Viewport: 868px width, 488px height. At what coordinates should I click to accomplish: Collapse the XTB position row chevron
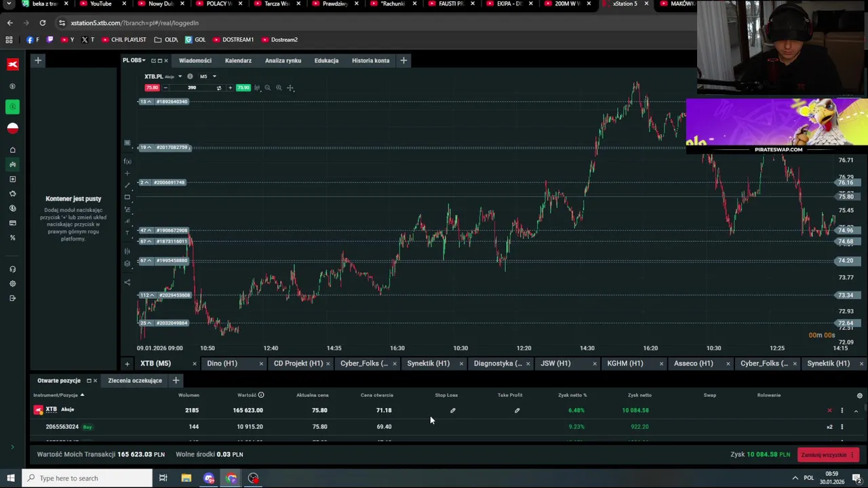[x=856, y=410]
